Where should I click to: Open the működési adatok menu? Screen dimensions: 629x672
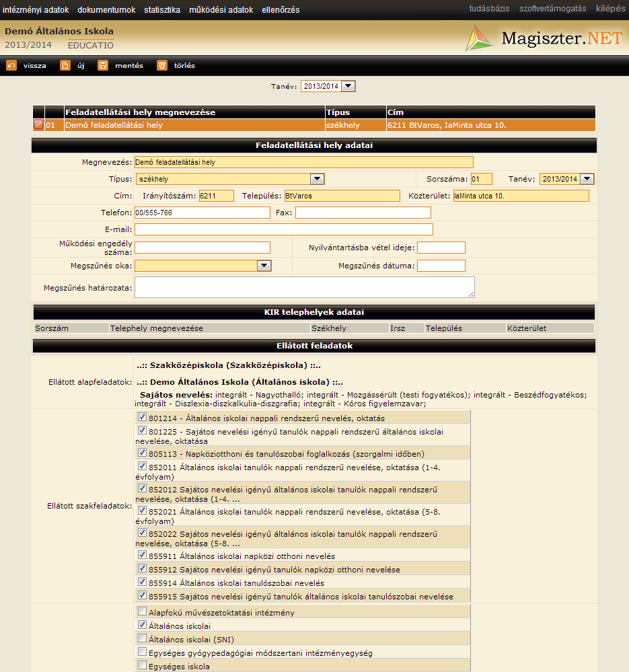point(221,10)
